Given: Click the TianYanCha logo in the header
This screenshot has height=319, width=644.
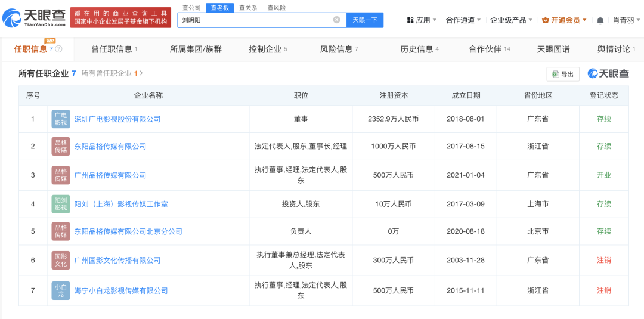Looking at the screenshot, I should 33,18.
